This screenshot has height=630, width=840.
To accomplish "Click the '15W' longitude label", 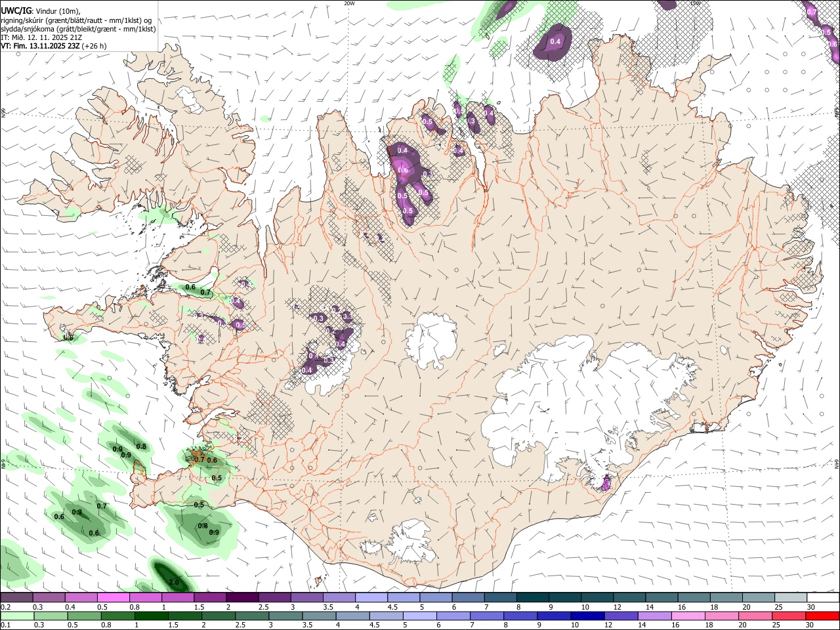I will [696, 3].
